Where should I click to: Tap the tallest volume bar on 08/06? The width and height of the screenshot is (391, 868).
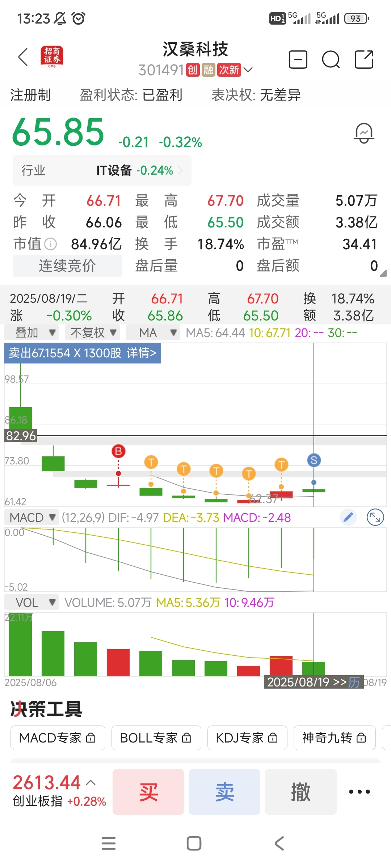pyautogui.click(x=20, y=644)
